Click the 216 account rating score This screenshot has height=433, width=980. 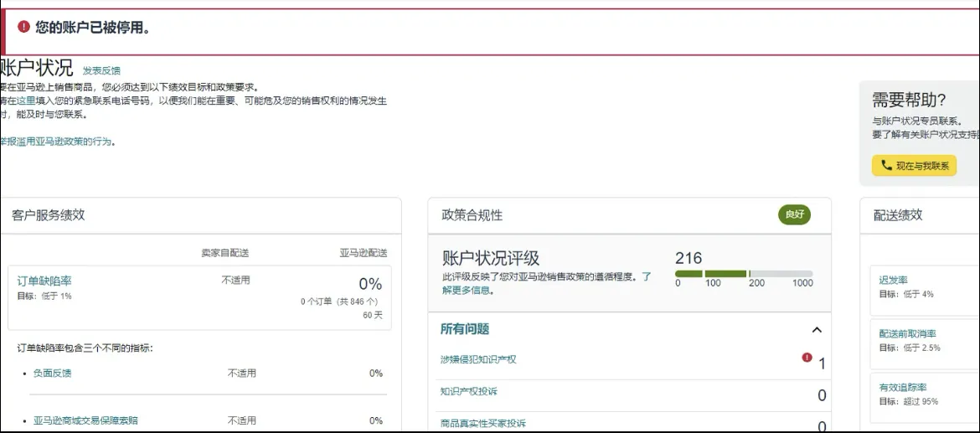[689, 258]
